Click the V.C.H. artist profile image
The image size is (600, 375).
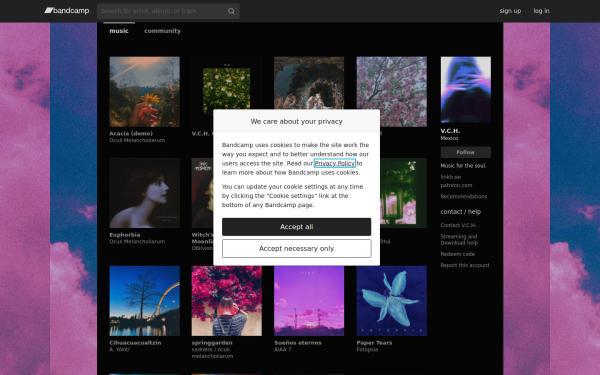(x=466, y=90)
